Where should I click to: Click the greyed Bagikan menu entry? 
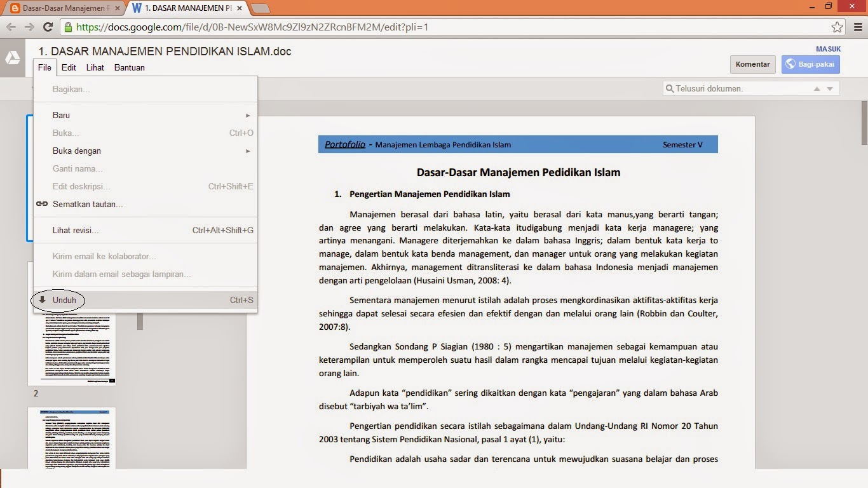click(x=146, y=89)
